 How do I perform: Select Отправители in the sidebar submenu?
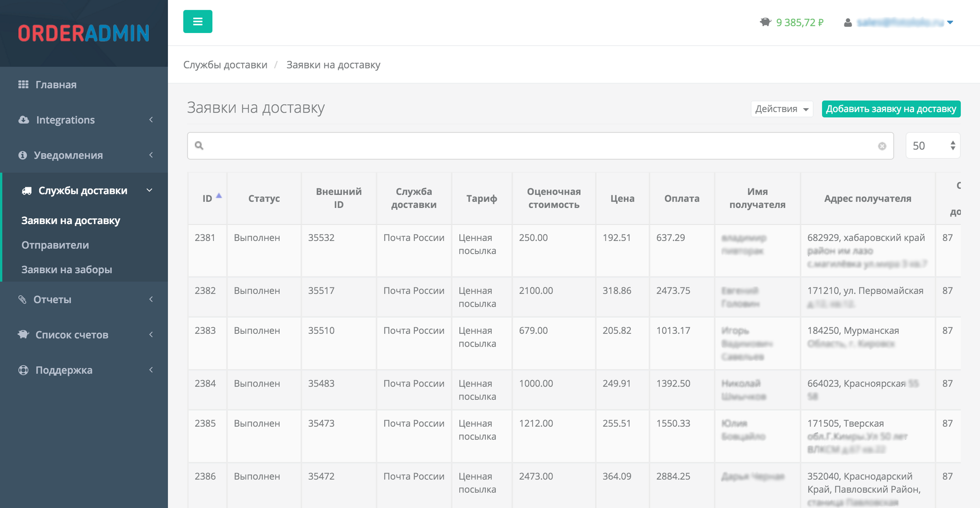[55, 245]
